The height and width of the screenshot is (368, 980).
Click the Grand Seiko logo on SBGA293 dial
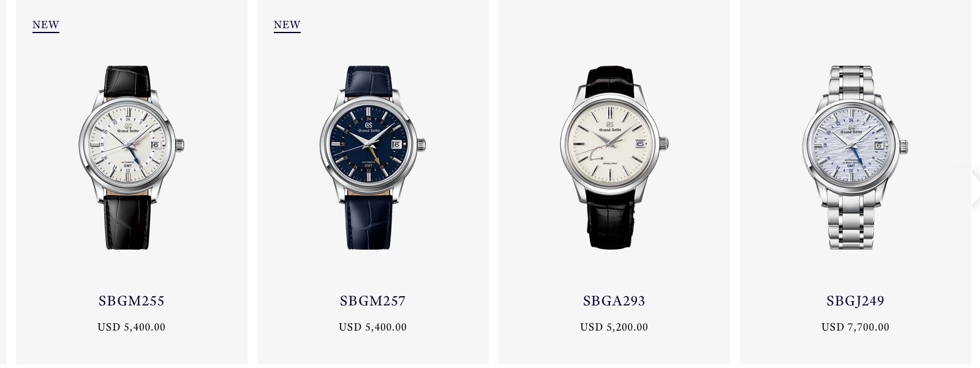(x=610, y=127)
